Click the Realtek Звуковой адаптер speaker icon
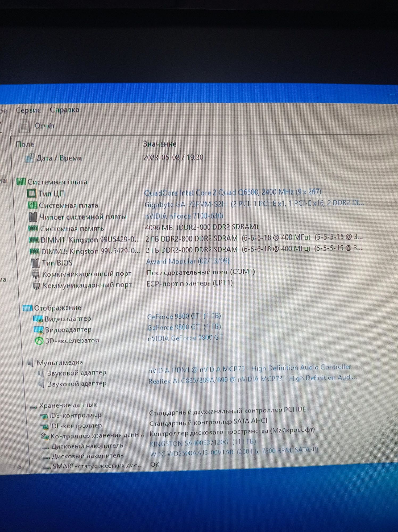This screenshot has width=398, height=532. click(42, 384)
